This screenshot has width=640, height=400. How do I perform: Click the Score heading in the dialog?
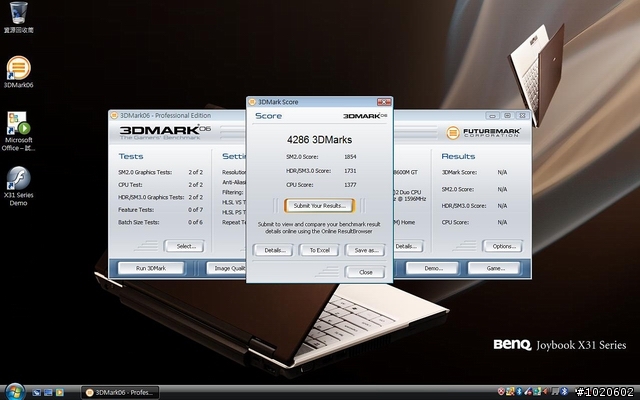tap(269, 116)
